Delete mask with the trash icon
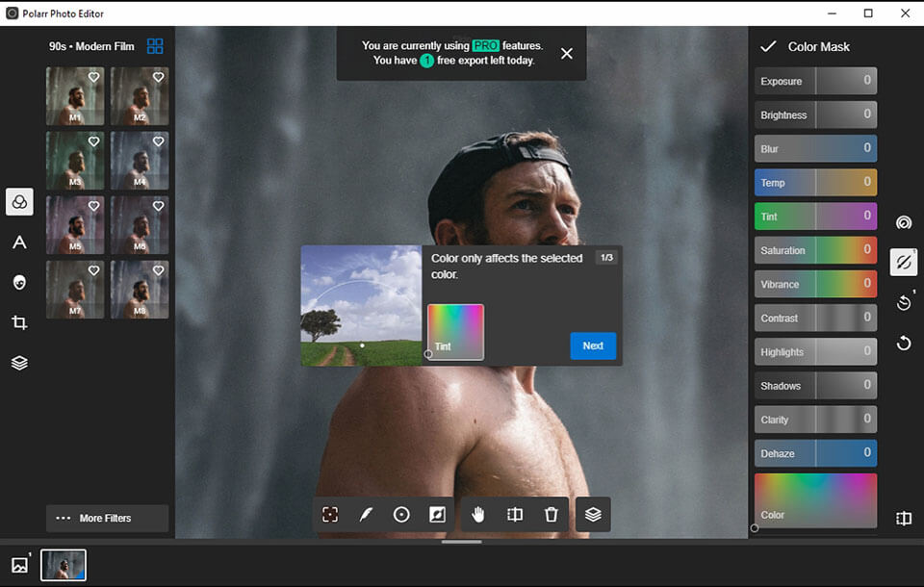Viewport: 924px width, 587px height. [551, 515]
